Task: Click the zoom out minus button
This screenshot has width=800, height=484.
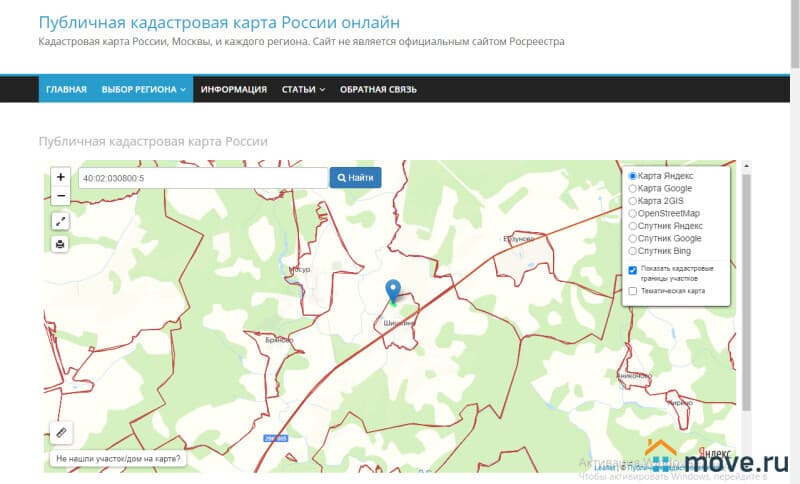Action: (61, 195)
